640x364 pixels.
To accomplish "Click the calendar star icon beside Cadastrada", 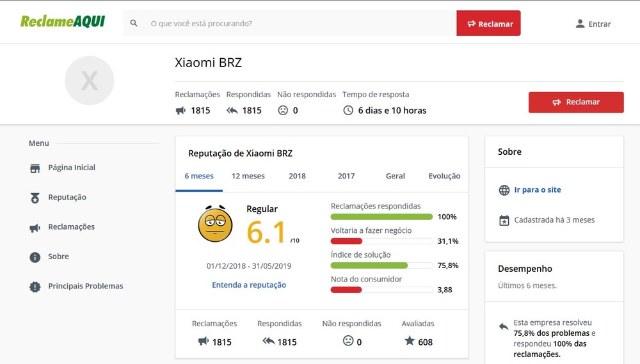I will 504,220.
